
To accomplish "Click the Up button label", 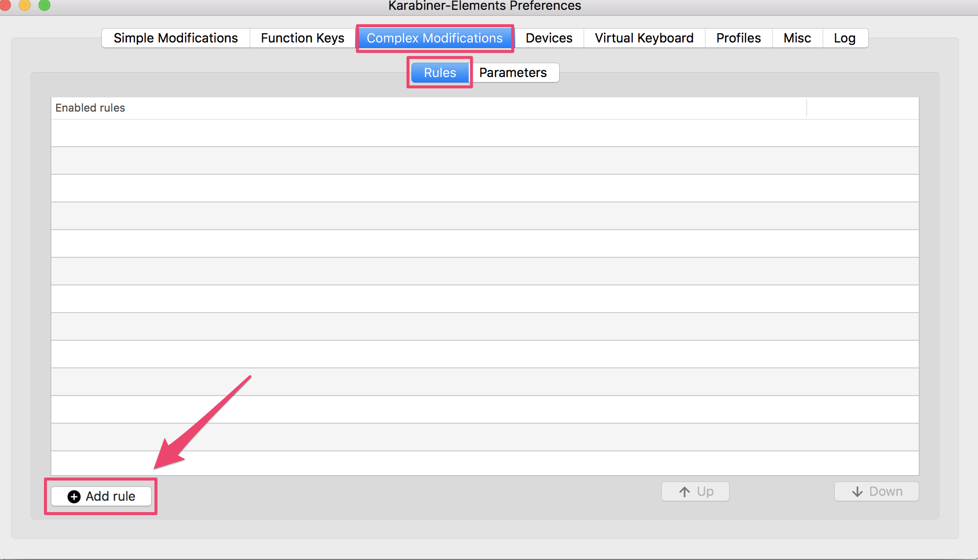I will (705, 492).
